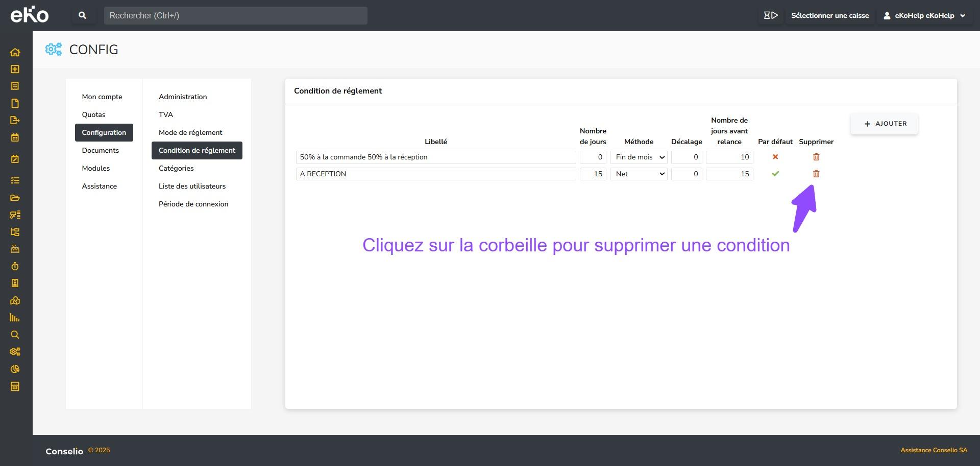Open the 'Fin de mois' method dropdown

click(x=639, y=157)
